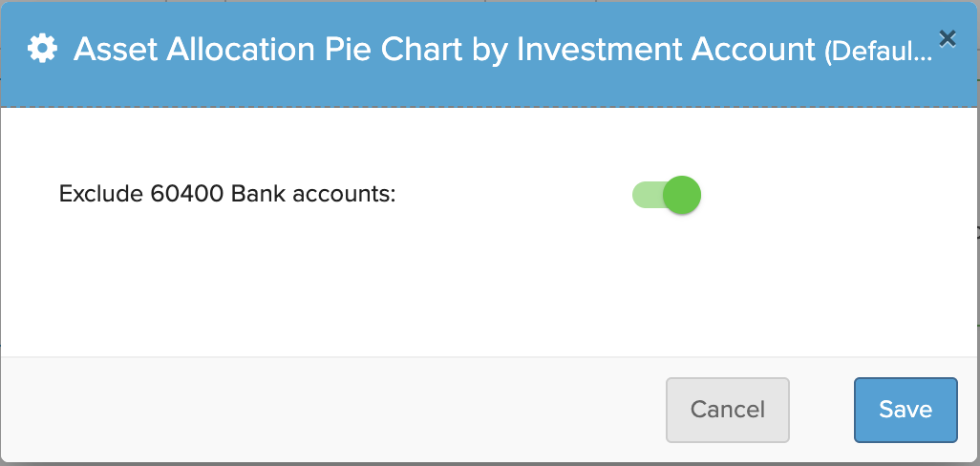The height and width of the screenshot is (466, 980).
Task: Click the dashed border beneath the header
Action: point(490,107)
